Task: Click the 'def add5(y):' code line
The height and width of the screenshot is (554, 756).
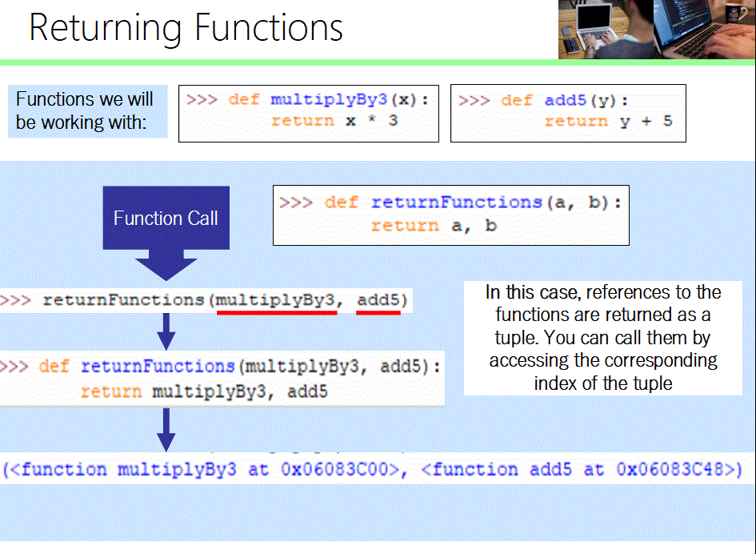Action: tap(543, 100)
